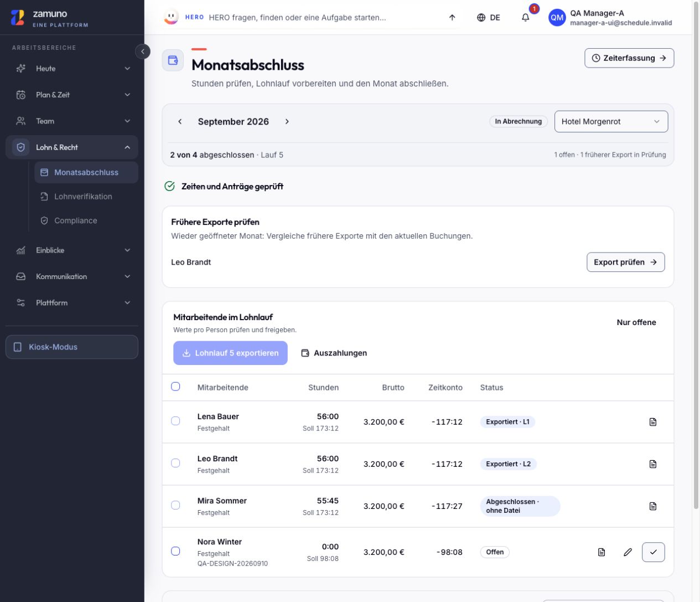Go to next month arrow
The height and width of the screenshot is (602, 700).
(x=287, y=122)
